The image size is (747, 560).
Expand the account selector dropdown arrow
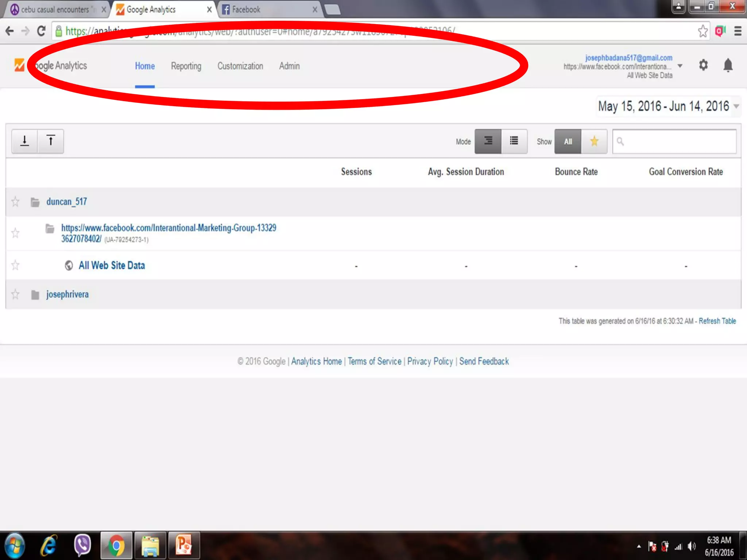(x=680, y=66)
